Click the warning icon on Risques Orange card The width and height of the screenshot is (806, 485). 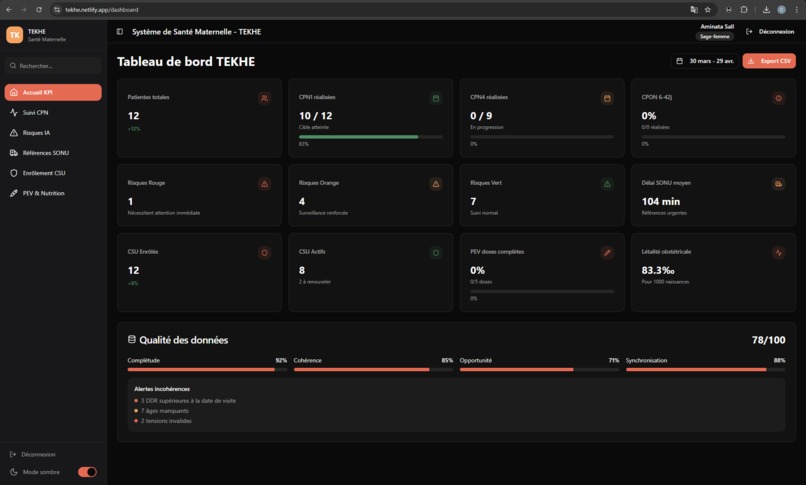436,184
